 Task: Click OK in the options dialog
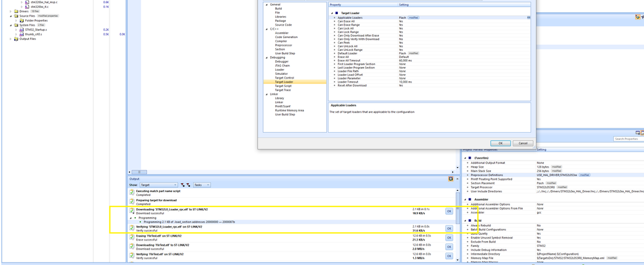(x=500, y=143)
